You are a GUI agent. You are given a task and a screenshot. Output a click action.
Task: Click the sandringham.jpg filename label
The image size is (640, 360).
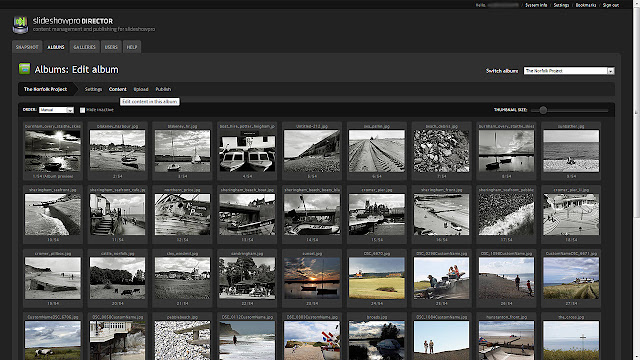(247, 253)
